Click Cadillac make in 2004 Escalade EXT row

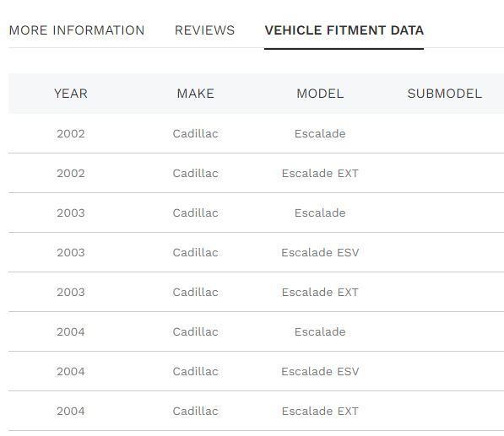coord(195,412)
